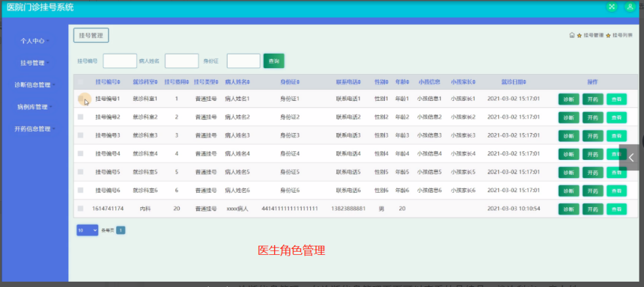The height and width of the screenshot is (287, 644).
Task: Click the left arrow on the side panel
Action: point(631,157)
